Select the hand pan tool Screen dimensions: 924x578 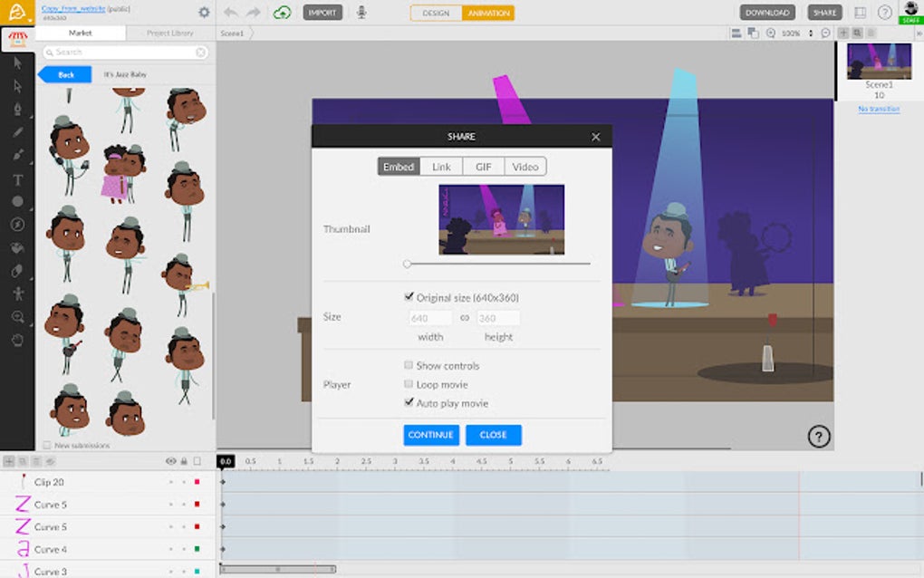[x=18, y=340]
